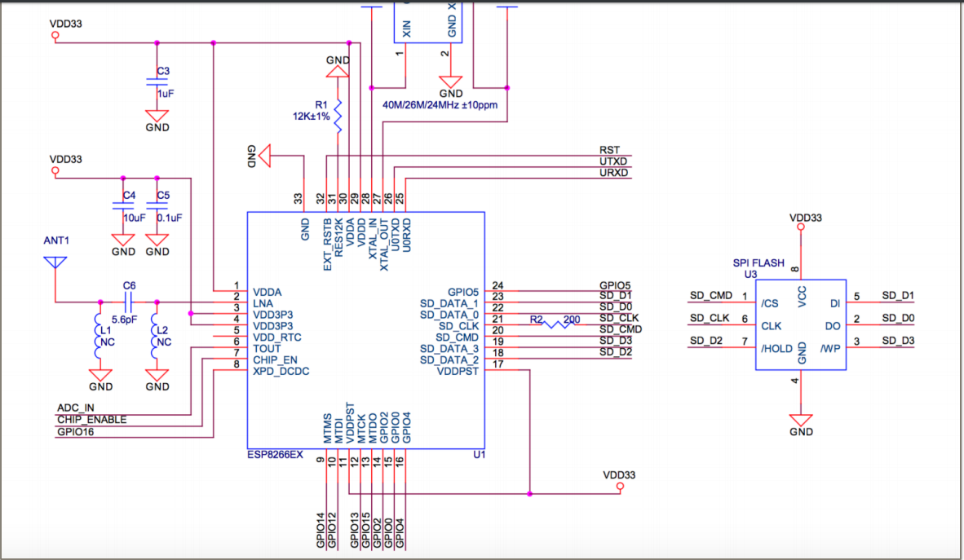Select the UTXD net label
This screenshot has width=964, height=560.
pos(612,162)
